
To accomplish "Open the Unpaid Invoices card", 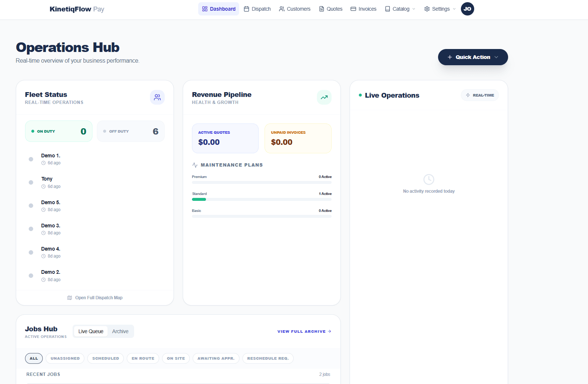I will click(x=298, y=138).
